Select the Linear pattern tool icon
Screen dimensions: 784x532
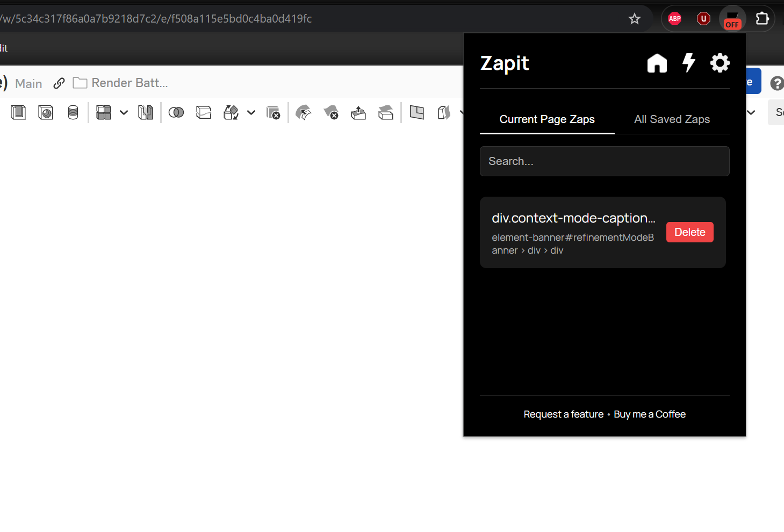(x=104, y=112)
